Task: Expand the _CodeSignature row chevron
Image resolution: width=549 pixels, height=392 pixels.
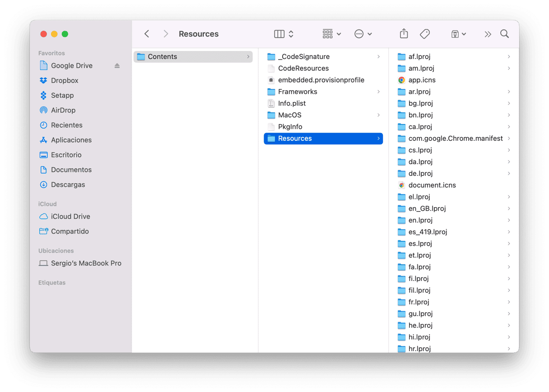Action: [x=378, y=57]
